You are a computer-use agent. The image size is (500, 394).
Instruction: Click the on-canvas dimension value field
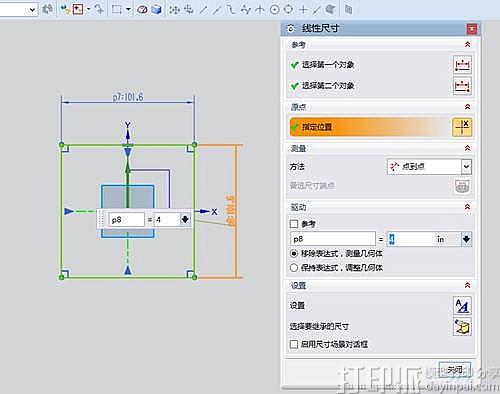[x=167, y=220]
